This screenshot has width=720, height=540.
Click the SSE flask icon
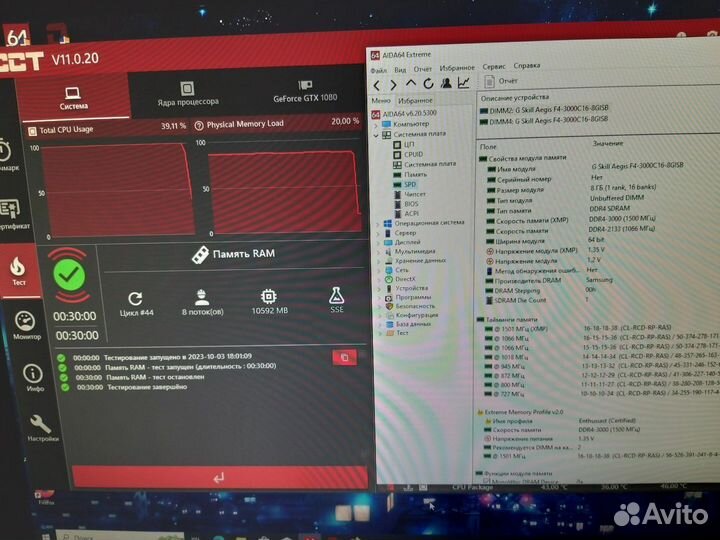[x=337, y=295]
